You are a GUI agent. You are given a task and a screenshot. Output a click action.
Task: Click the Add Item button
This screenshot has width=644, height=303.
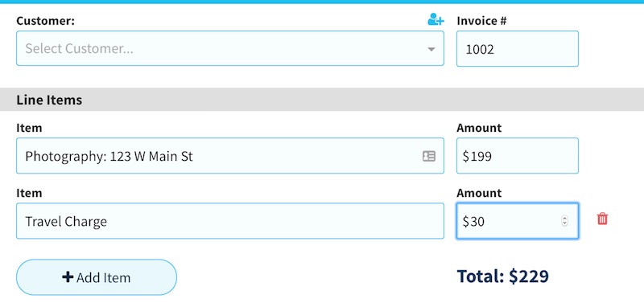[x=97, y=277]
